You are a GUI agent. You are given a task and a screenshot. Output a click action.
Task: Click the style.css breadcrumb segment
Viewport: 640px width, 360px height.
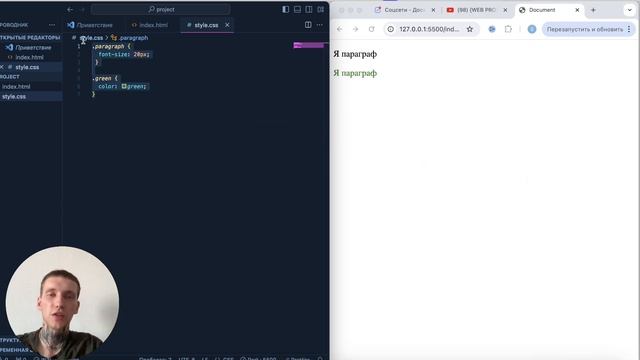coord(91,38)
